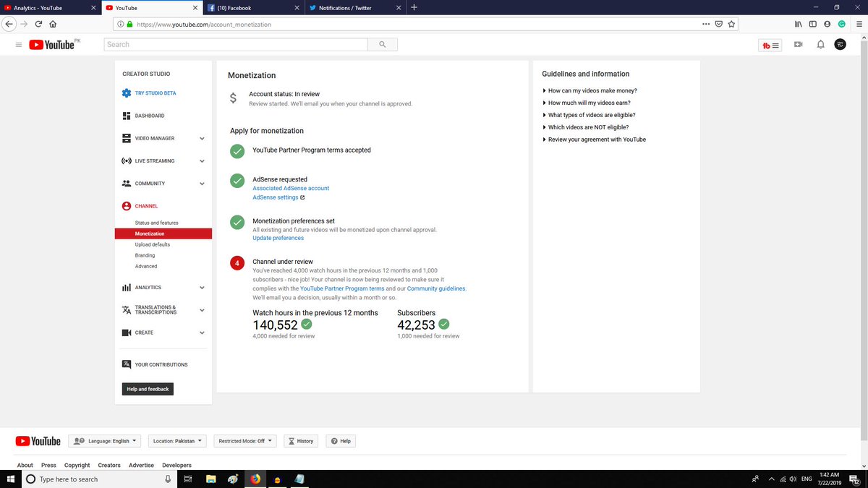This screenshot has height=488, width=868.
Task: Open Community guidelines link
Action: [x=436, y=288]
